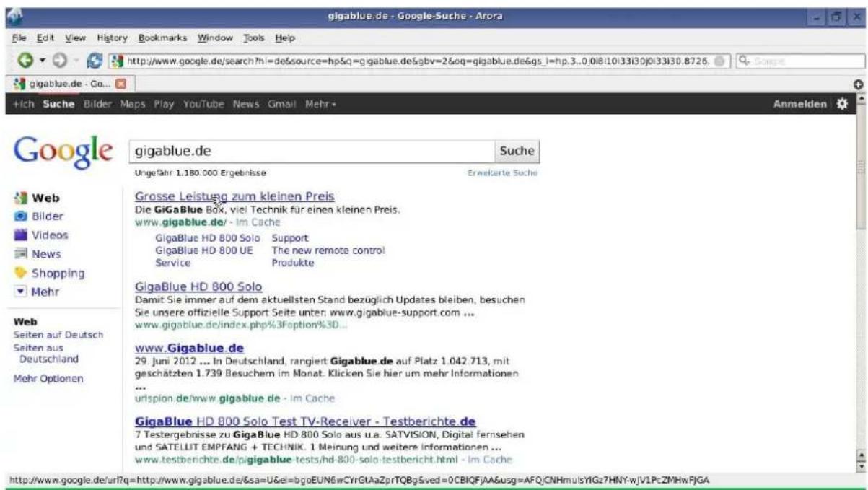This screenshot has width=868, height=490.
Task: Select the News newspaper icon in sidebar
Action: (20, 254)
